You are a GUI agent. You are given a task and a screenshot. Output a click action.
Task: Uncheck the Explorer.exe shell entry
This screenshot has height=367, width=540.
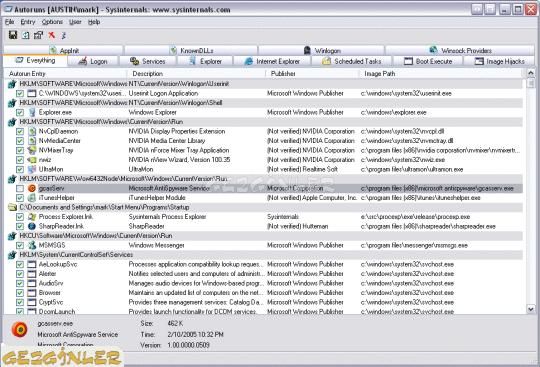pos(20,112)
